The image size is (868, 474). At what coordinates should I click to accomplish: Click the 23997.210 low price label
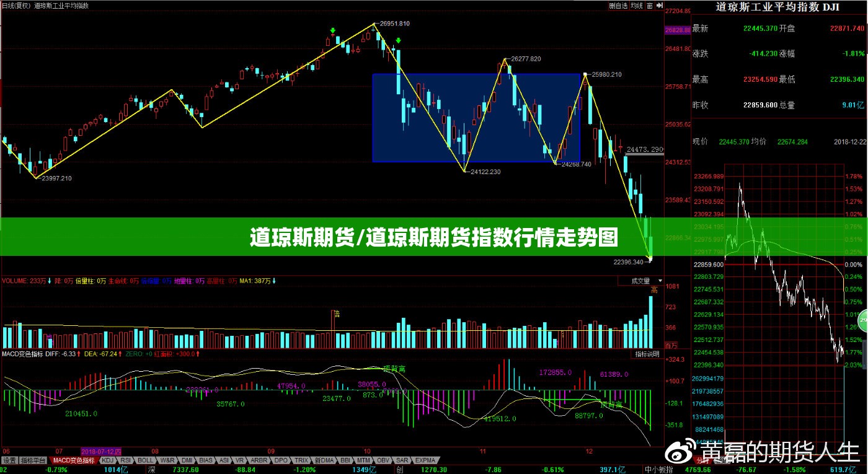tap(56, 178)
